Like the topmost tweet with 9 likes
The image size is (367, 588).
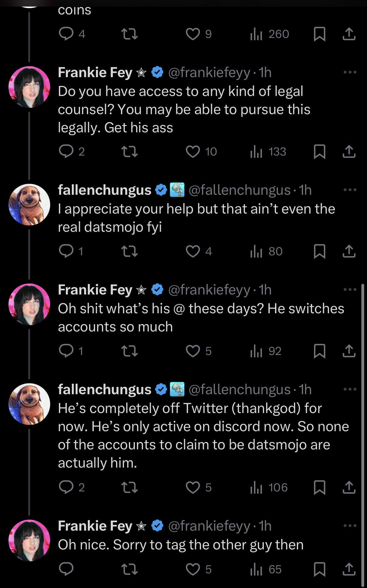[193, 34]
